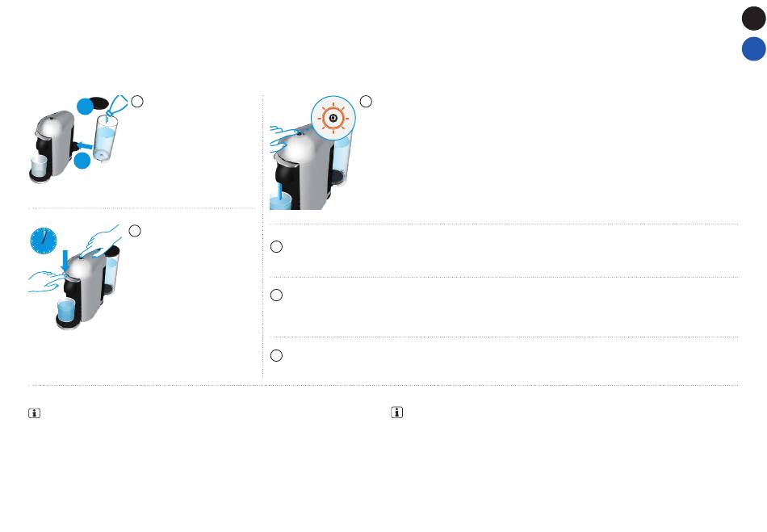Click the transparent water tank being filled
The height and width of the screenshot is (532, 767).
[x=106, y=138]
